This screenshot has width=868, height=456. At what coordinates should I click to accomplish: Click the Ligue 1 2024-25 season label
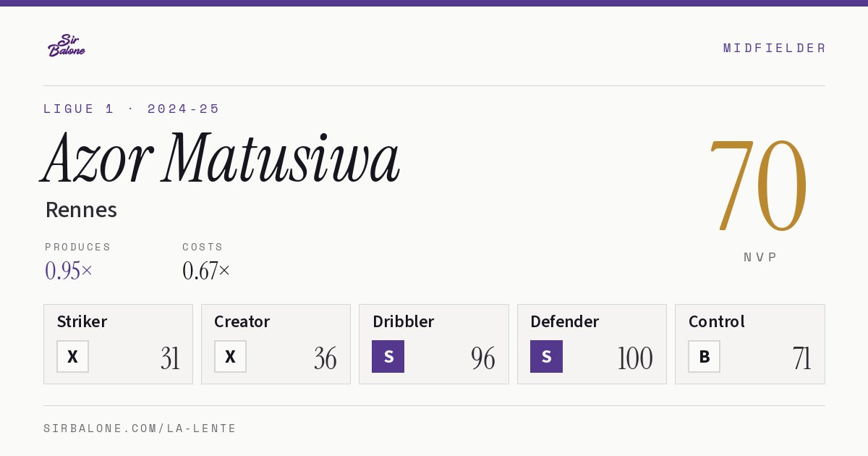click(132, 109)
